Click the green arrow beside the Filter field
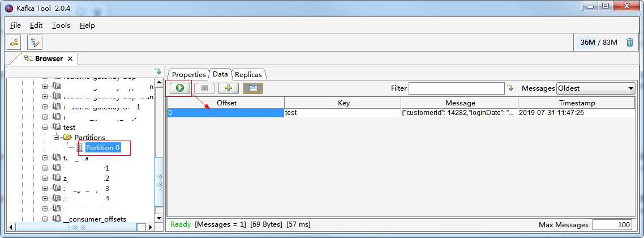The width and height of the screenshot is (644, 238). pyautogui.click(x=510, y=88)
